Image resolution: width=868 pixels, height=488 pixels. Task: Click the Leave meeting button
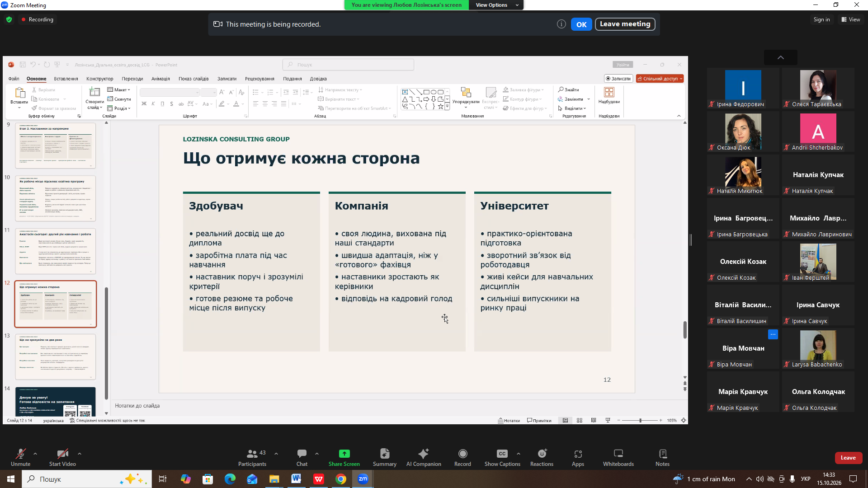coord(625,24)
